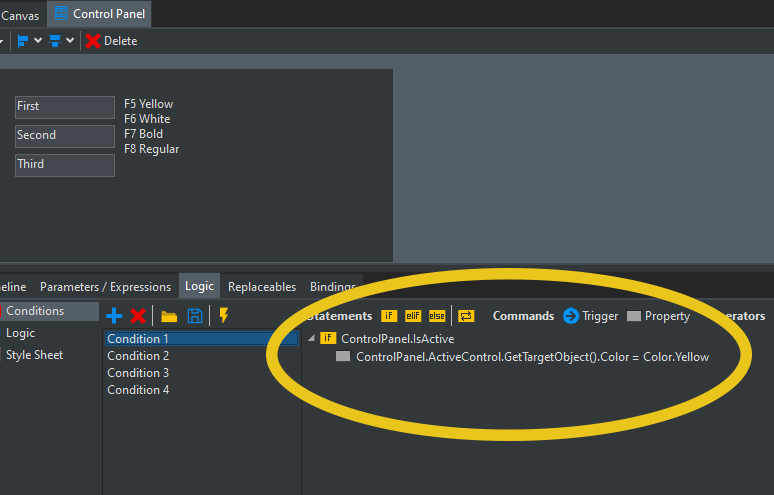Screen dimensions: 774x495
Task: Click the red X remove condition icon
Action: point(138,316)
